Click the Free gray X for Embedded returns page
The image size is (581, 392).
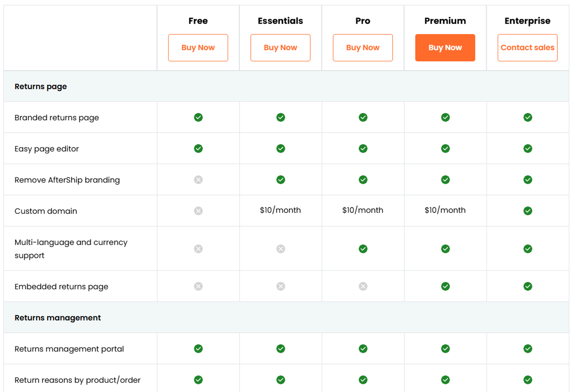pos(198,286)
